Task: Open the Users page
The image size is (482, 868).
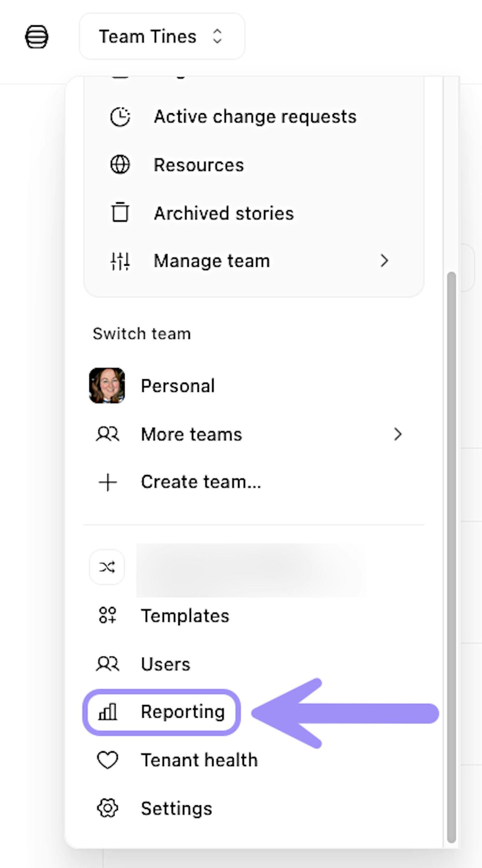Action: click(x=165, y=664)
